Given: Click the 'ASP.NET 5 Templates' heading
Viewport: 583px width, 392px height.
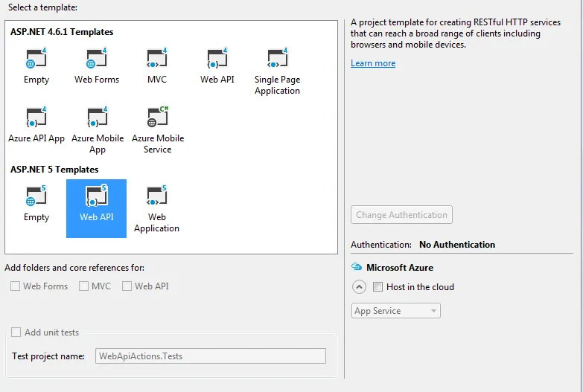Looking at the screenshot, I should 54,170.
